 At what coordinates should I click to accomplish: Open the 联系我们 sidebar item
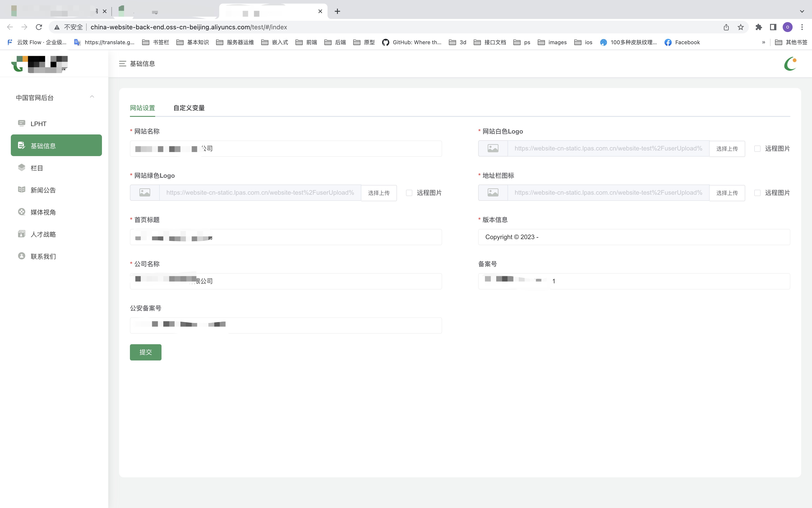56,256
